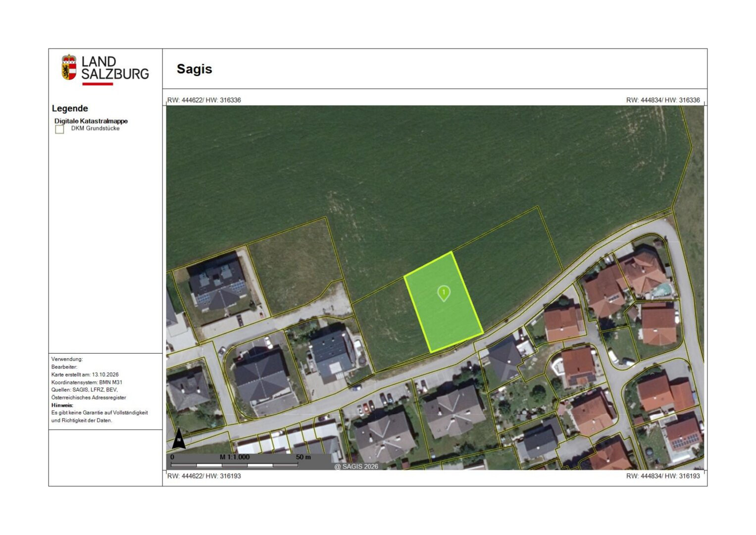Click the @ SAGIS 2026 copyright text

tap(356, 467)
